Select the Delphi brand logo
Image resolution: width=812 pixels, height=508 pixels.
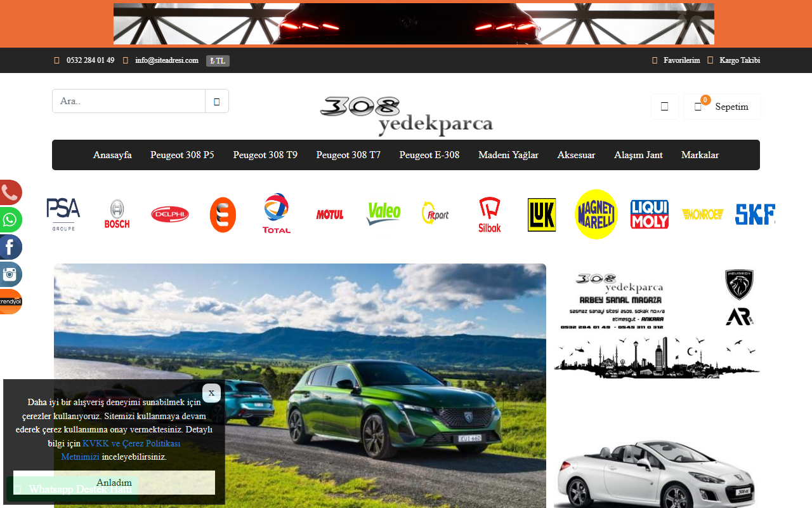coord(170,215)
